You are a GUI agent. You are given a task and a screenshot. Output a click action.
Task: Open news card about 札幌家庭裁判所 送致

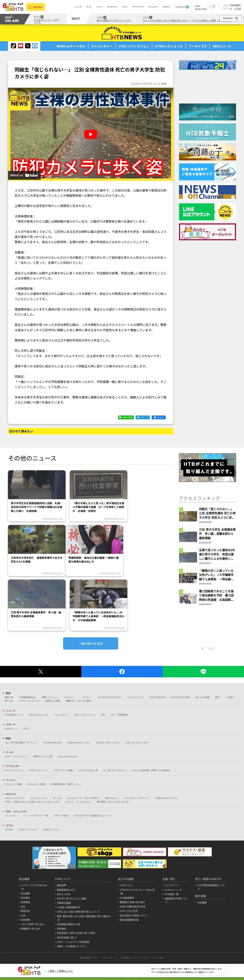coord(37,496)
